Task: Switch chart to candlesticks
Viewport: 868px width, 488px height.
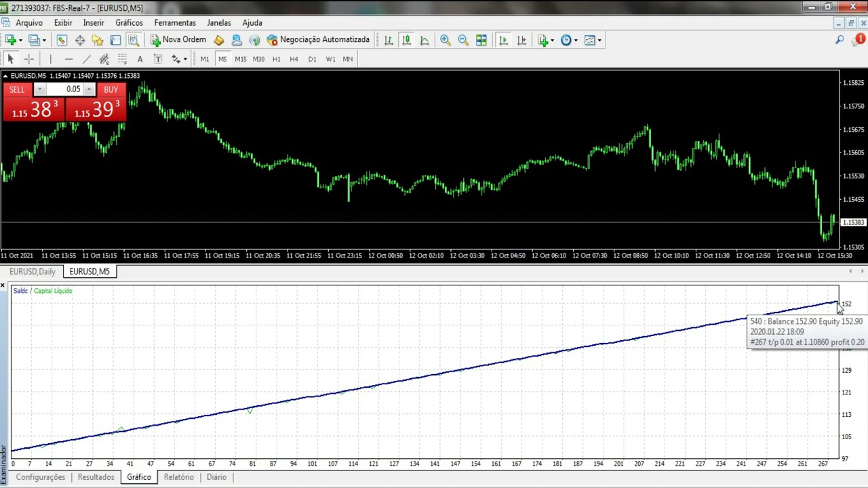Action: [x=406, y=40]
